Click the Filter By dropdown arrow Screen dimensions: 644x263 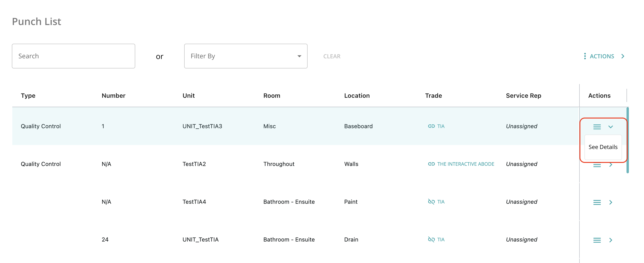pos(299,56)
